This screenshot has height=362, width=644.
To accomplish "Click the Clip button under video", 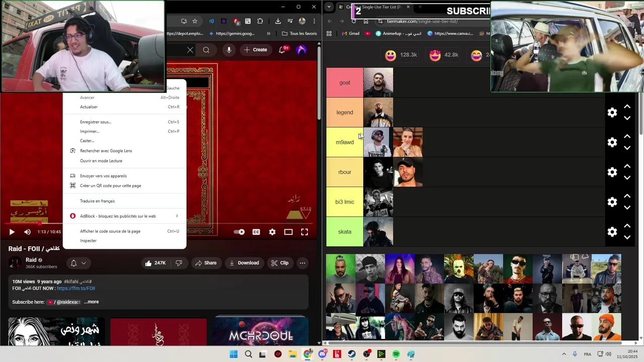I will coord(280,263).
